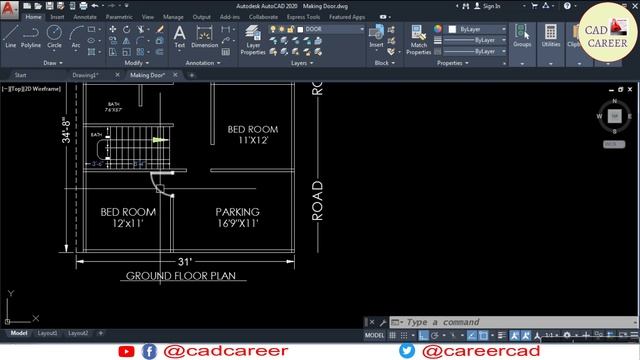The image size is (640, 360).
Task: Click MODEL button in status bar
Action: pyautogui.click(x=374, y=336)
